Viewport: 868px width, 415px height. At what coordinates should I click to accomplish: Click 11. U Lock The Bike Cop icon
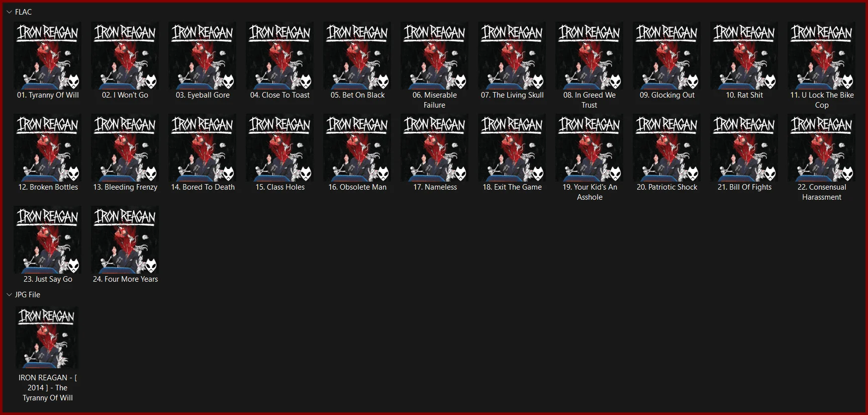click(x=822, y=56)
